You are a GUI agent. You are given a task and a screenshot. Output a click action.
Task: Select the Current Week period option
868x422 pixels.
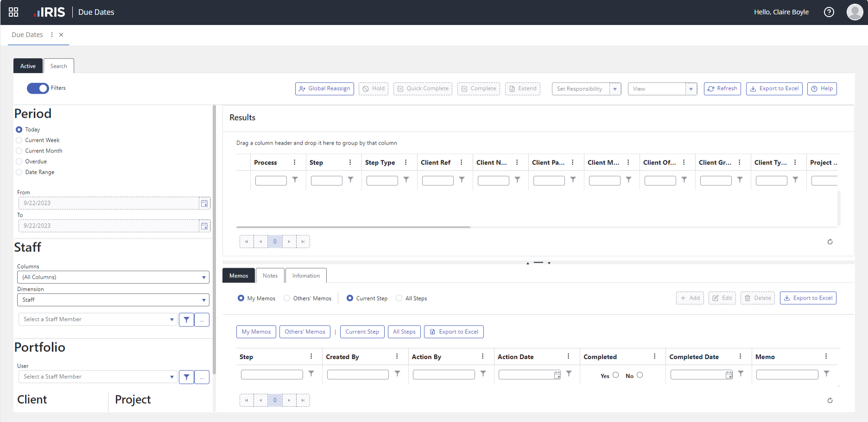point(19,140)
